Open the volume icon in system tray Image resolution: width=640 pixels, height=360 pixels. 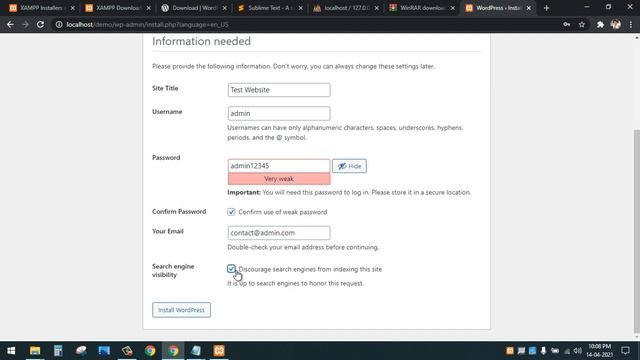point(578,351)
